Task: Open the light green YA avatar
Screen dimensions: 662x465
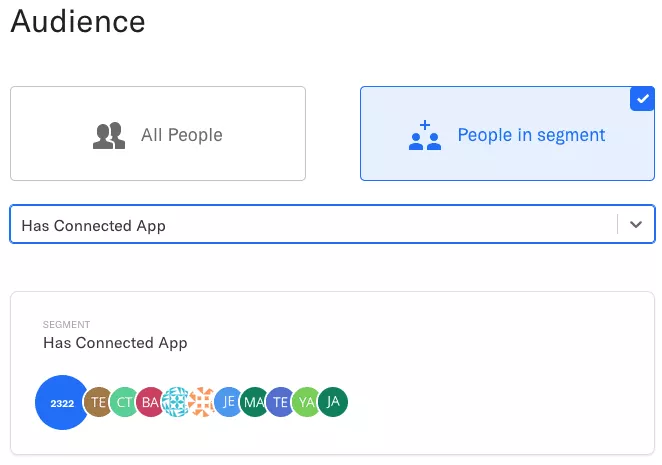Action: (x=307, y=402)
